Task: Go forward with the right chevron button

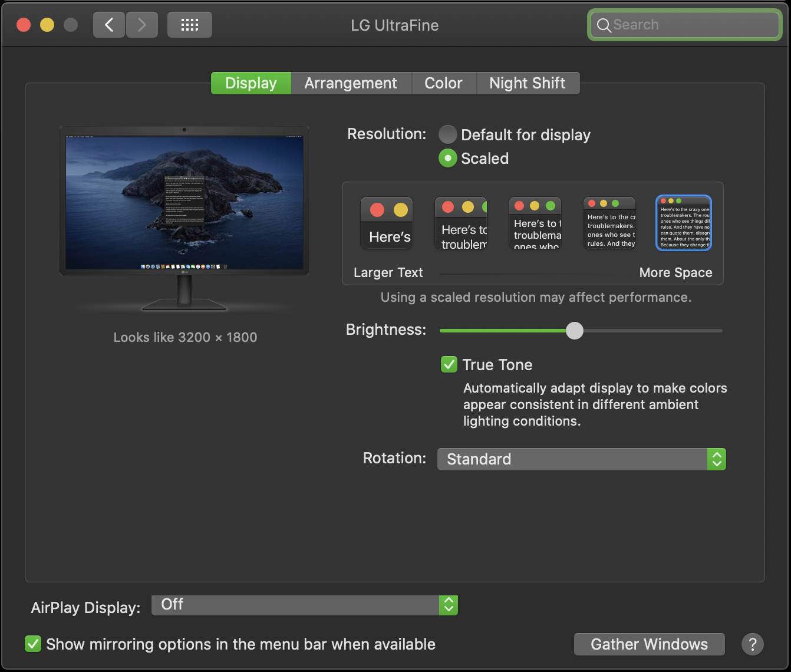Action: (141, 25)
